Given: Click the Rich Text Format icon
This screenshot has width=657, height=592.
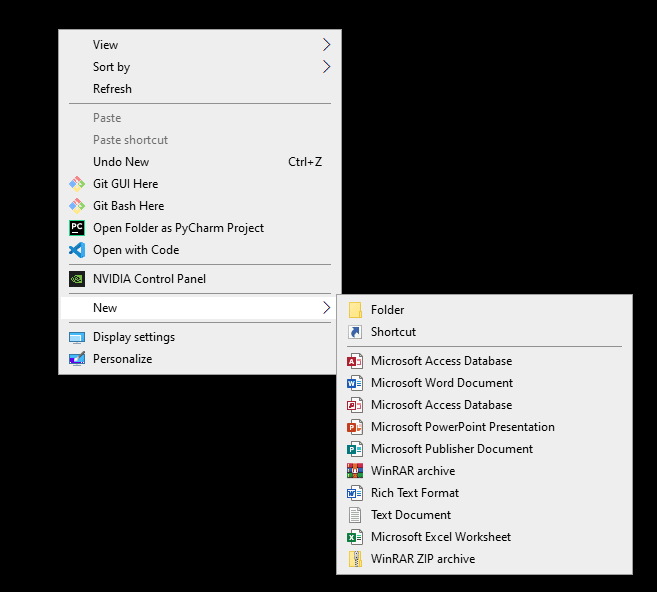Looking at the screenshot, I should pos(355,493).
